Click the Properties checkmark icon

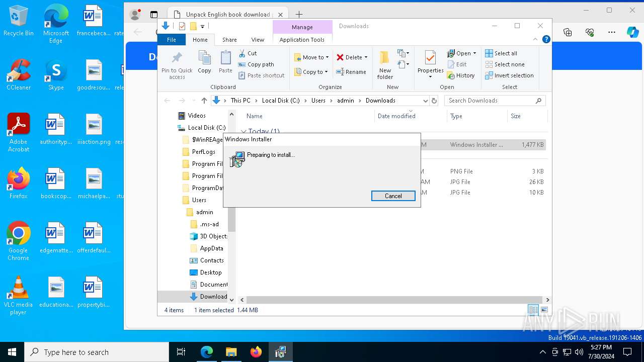[430, 58]
